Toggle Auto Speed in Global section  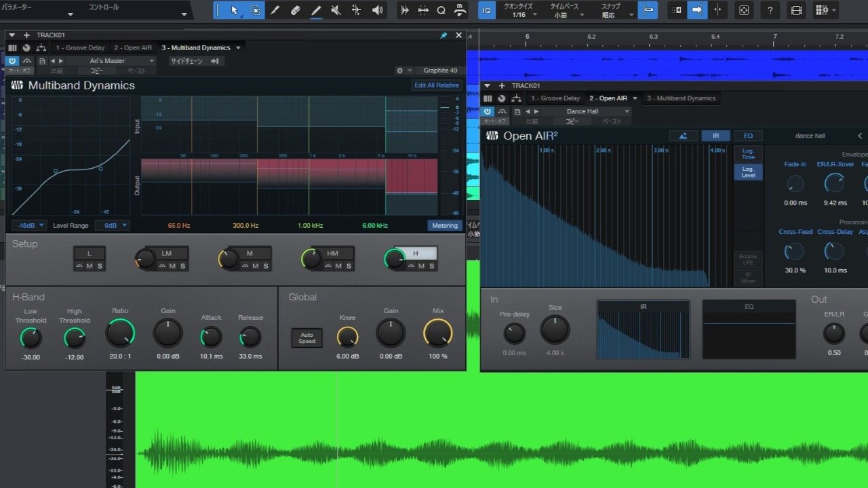pyautogui.click(x=307, y=338)
